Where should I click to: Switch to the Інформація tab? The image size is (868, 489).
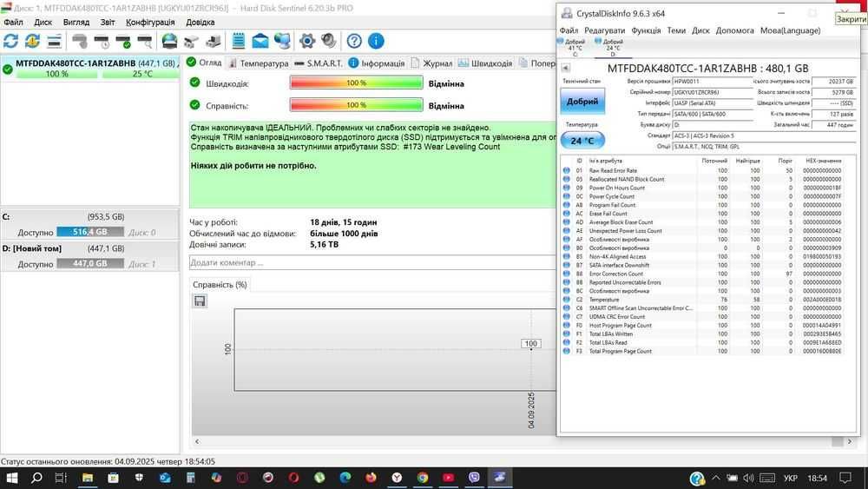click(377, 63)
